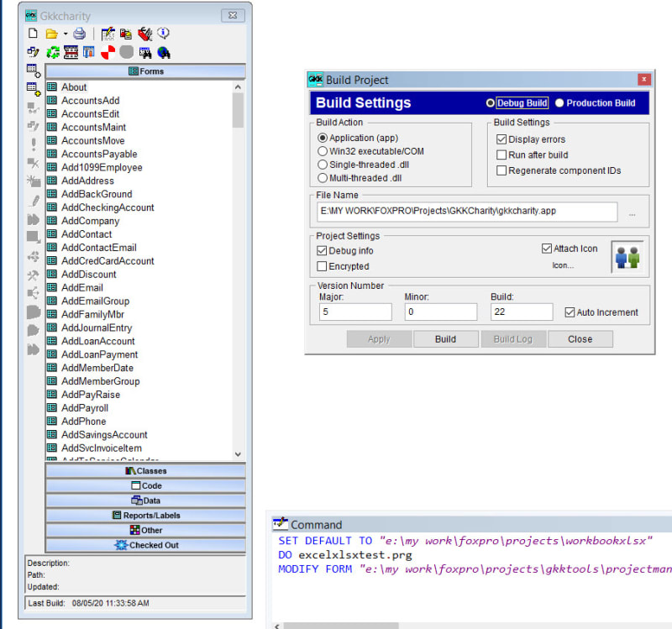Viewport: 672px width, 629px height.
Task: Switch to the Checked Out tab
Action: pyautogui.click(x=145, y=545)
